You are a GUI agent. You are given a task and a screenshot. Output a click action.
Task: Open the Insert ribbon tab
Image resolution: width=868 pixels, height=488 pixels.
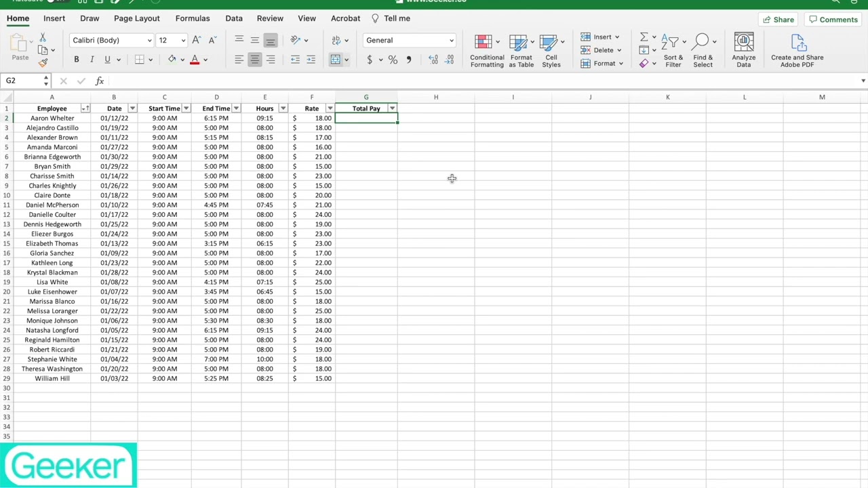pyautogui.click(x=54, y=18)
